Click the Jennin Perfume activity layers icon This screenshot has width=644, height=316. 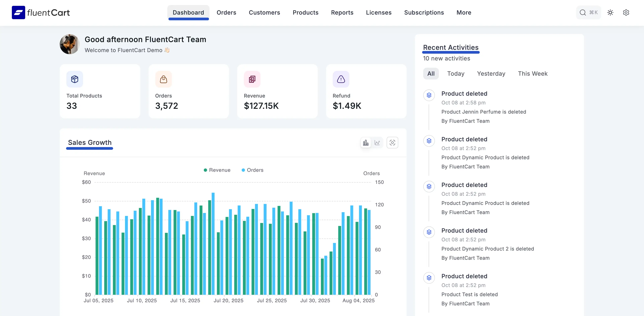click(429, 95)
